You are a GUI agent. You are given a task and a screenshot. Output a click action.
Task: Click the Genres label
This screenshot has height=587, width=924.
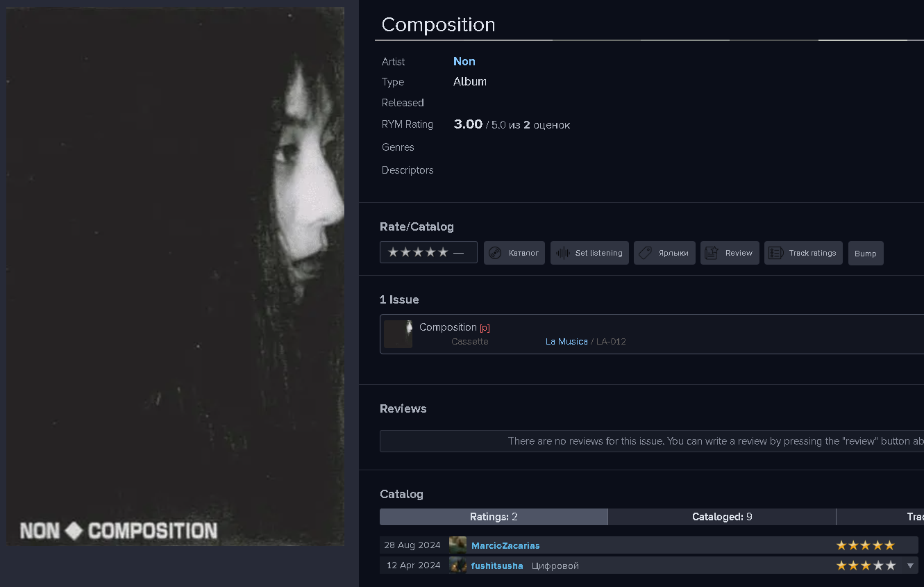398,147
